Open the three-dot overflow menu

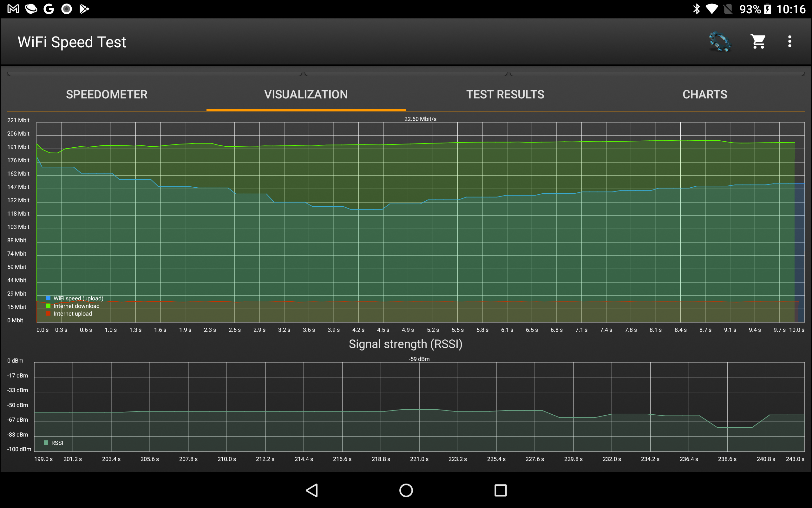point(789,42)
